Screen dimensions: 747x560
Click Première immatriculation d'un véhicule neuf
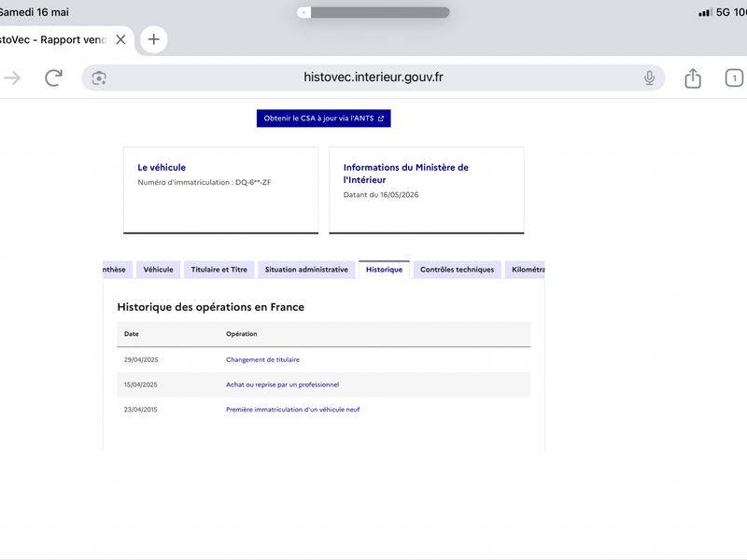[x=292, y=409]
